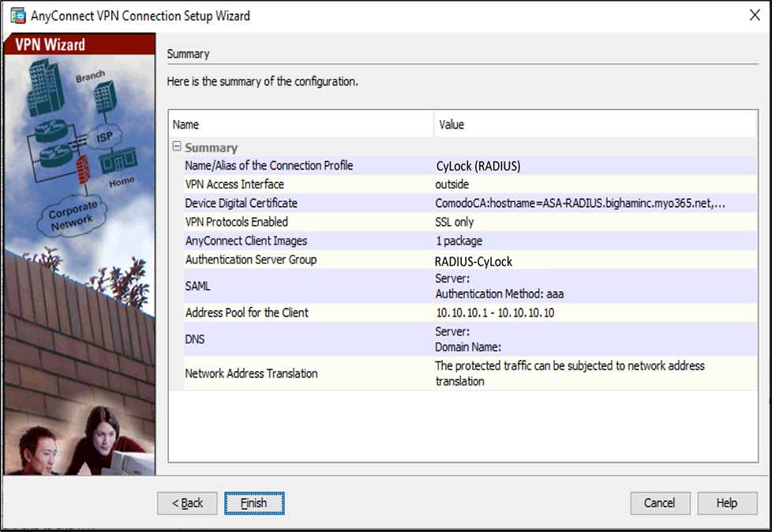Click the ISP cloud in the diagram
This screenshot has width=772, height=532.
(106, 137)
